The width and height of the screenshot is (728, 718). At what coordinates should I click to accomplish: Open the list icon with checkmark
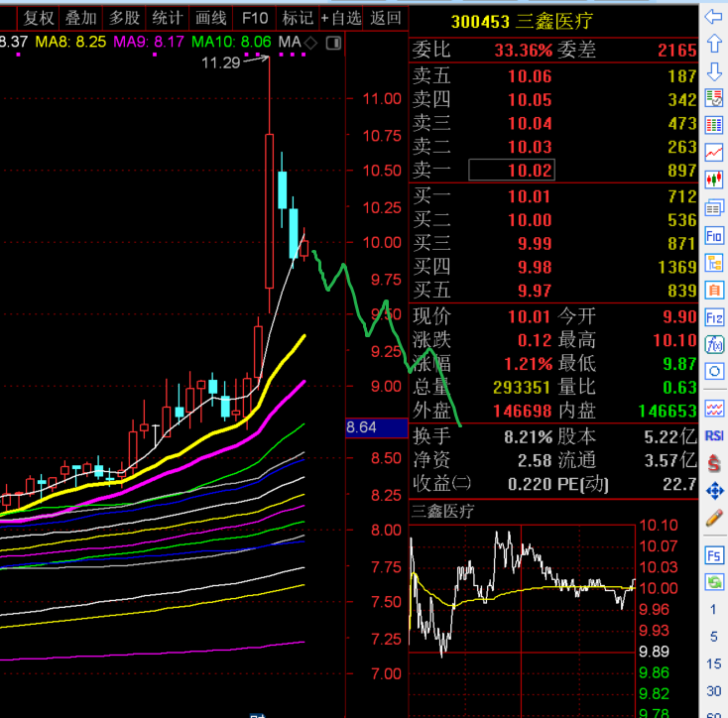[713, 98]
